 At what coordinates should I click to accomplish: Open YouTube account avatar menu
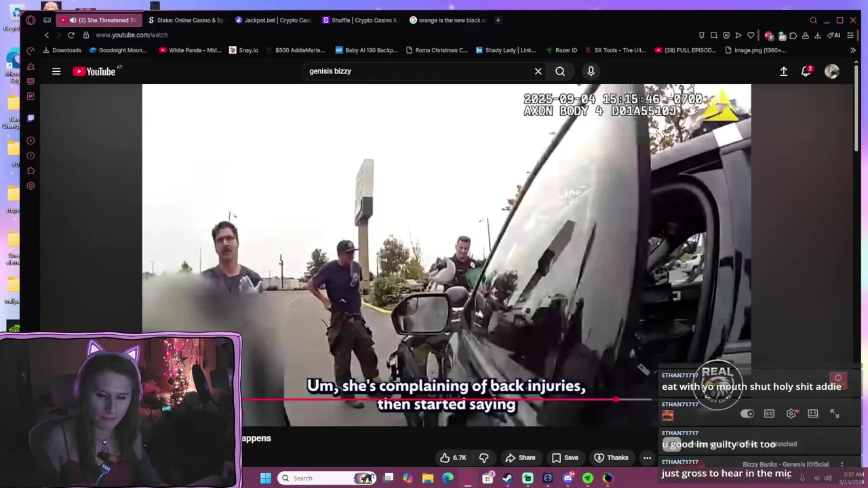(x=832, y=71)
